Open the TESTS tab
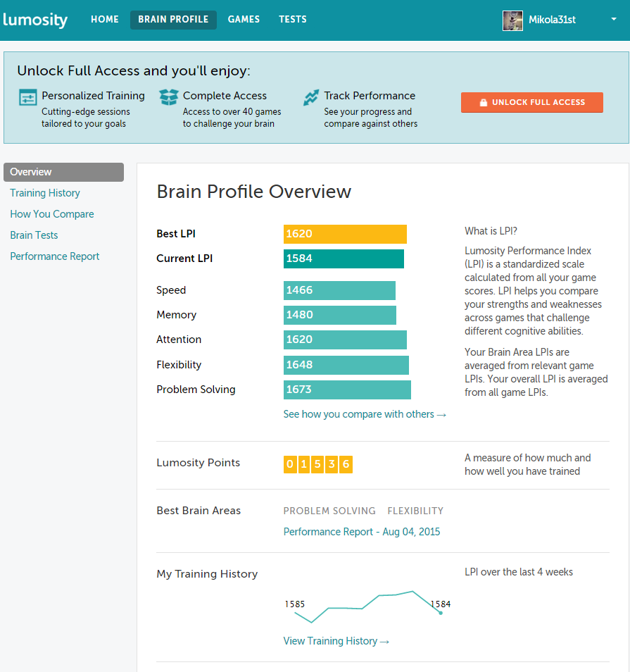 pyautogui.click(x=293, y=20)
